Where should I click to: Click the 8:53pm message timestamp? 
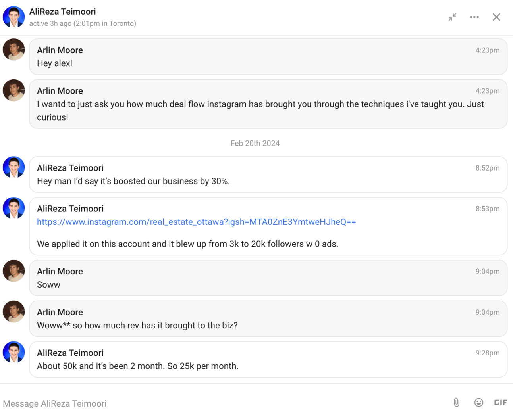(487, 209)
